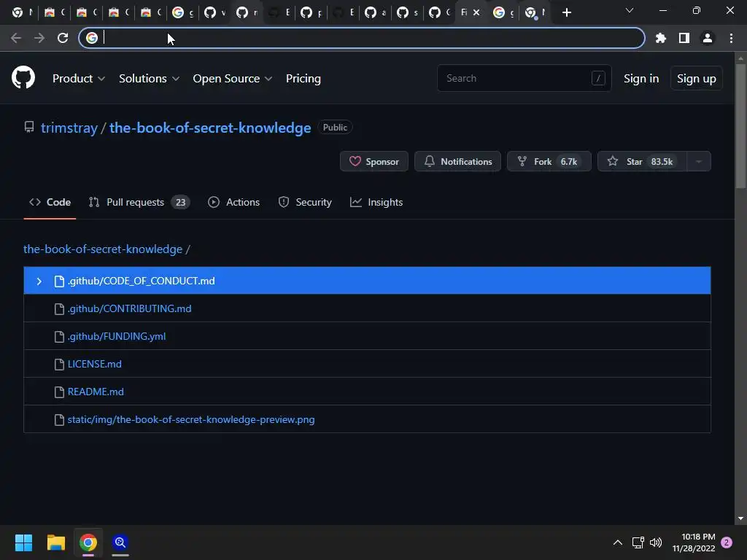Screen dimensions: 747x560
Task: Open the Actions tab
Action: (234, 203)
